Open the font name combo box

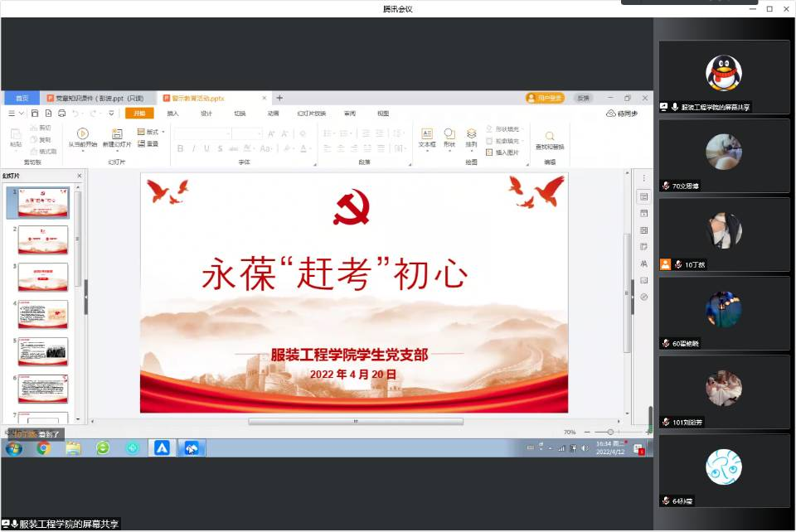(202, 133)
